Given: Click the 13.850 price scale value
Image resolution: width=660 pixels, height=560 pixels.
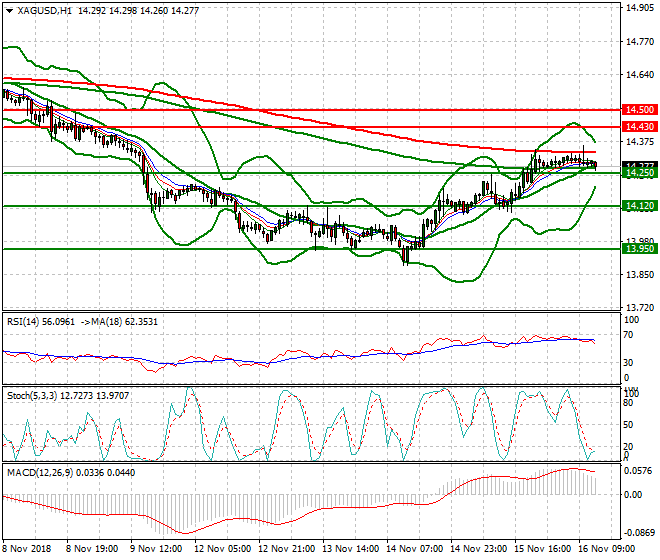Looking at the screenshot, I should [640, 275].
